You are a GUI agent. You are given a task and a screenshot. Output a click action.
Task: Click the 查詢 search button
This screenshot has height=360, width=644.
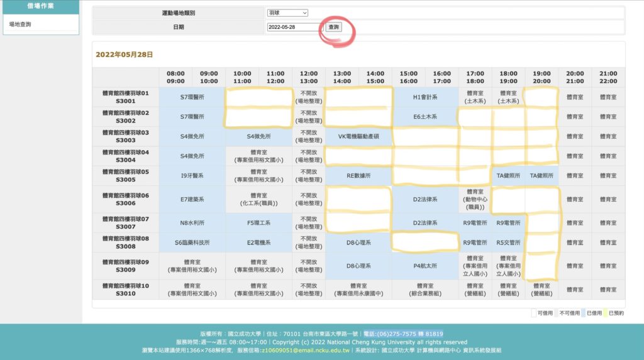point(333,27)
